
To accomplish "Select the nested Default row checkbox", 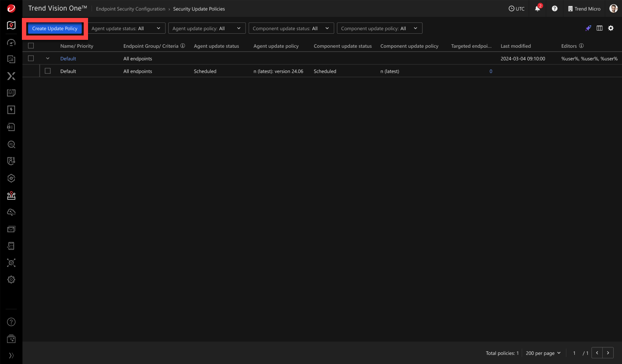I will (x=48, y=71).
